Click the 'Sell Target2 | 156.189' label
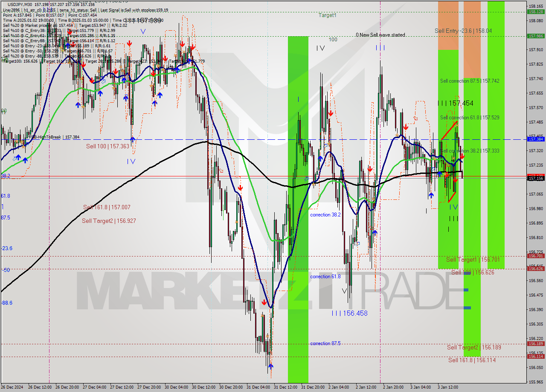The image size is (546, 392). (474, 347)
